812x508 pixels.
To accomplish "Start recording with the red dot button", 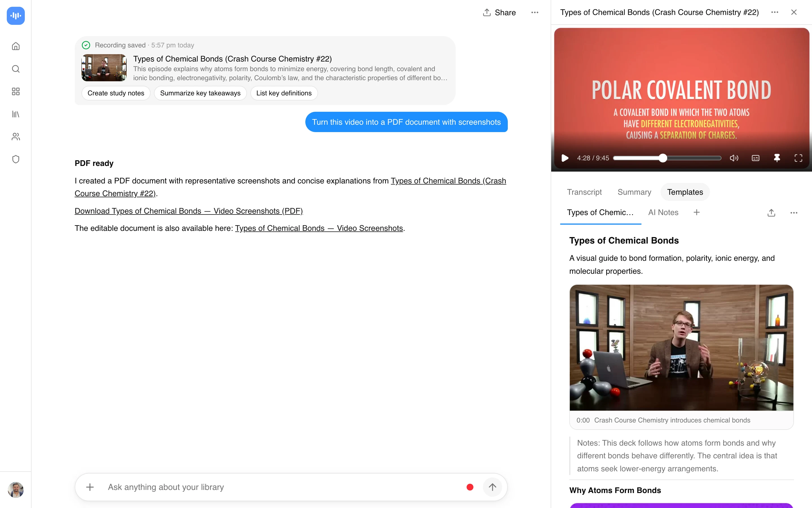I will coord(470,487).
